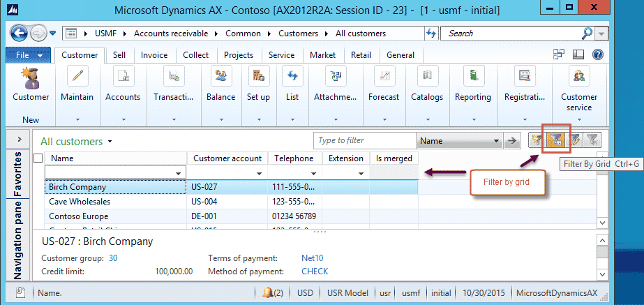Viewport: 644px width, 305px height.
Task: Click the Filter By Selection funnel icon
Action: click(x=537, y=140)
